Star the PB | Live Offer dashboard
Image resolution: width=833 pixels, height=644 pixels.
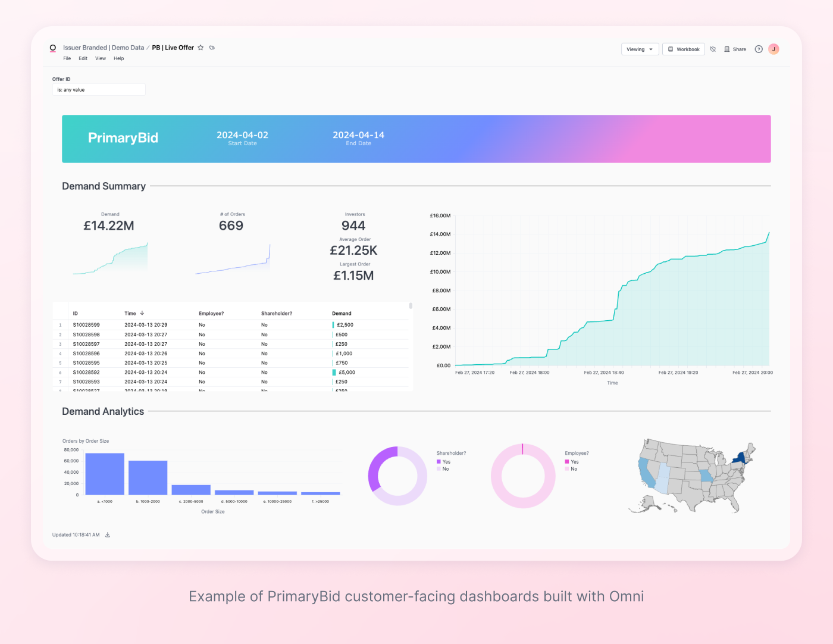pos(201,48)
